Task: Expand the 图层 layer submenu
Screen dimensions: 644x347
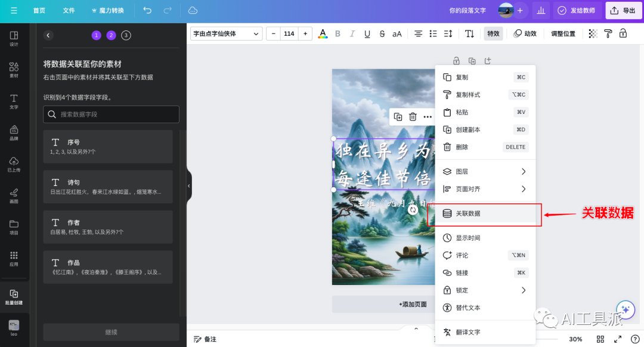Action: [485, 172]
